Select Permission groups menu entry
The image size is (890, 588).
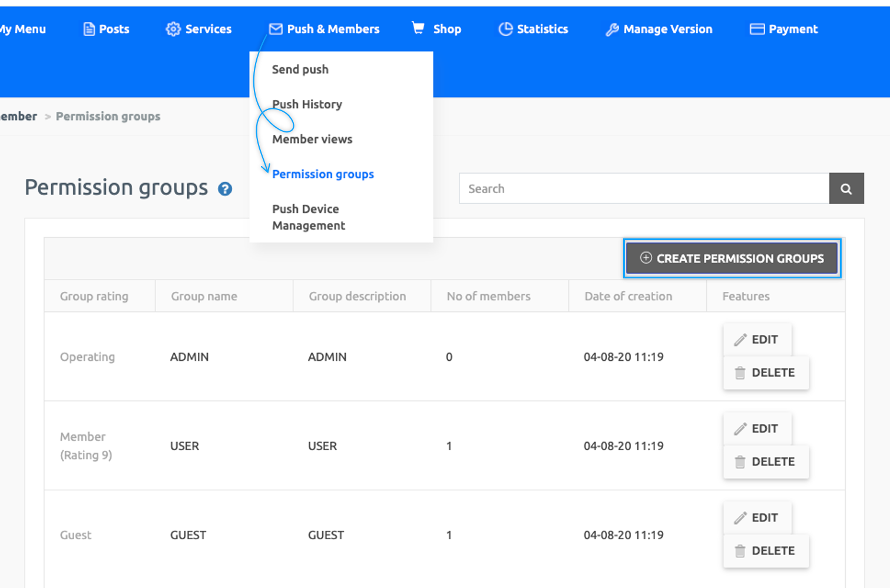coord(323,174)
